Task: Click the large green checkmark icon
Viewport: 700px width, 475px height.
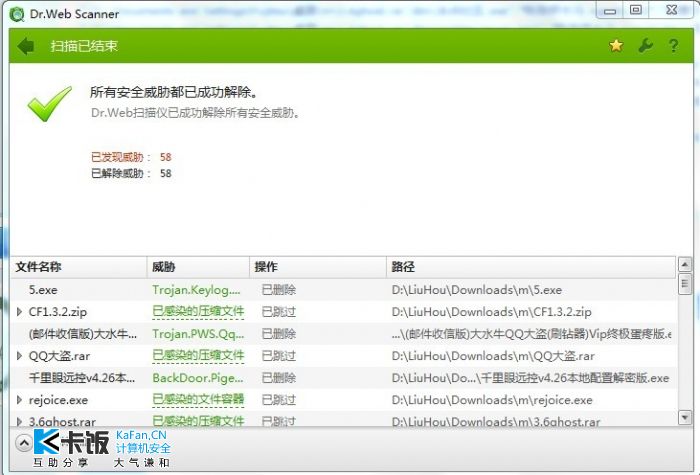Action: click(x=48, y=103)
